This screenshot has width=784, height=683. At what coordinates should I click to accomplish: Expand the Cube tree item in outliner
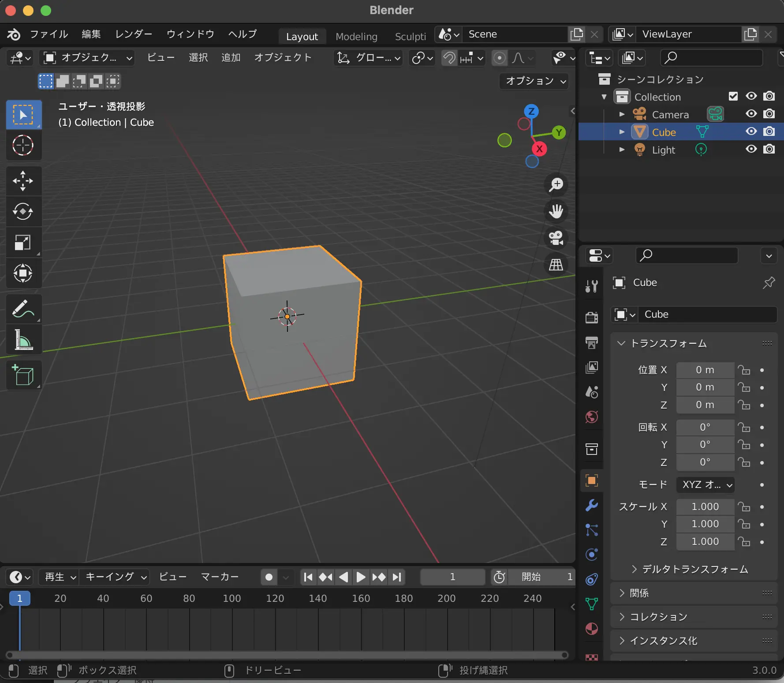click(x=622, y=132)
